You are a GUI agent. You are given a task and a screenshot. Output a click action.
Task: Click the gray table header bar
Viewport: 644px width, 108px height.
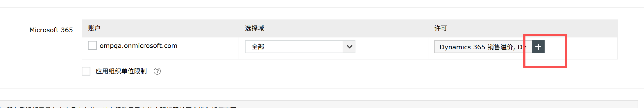(350, 28)
